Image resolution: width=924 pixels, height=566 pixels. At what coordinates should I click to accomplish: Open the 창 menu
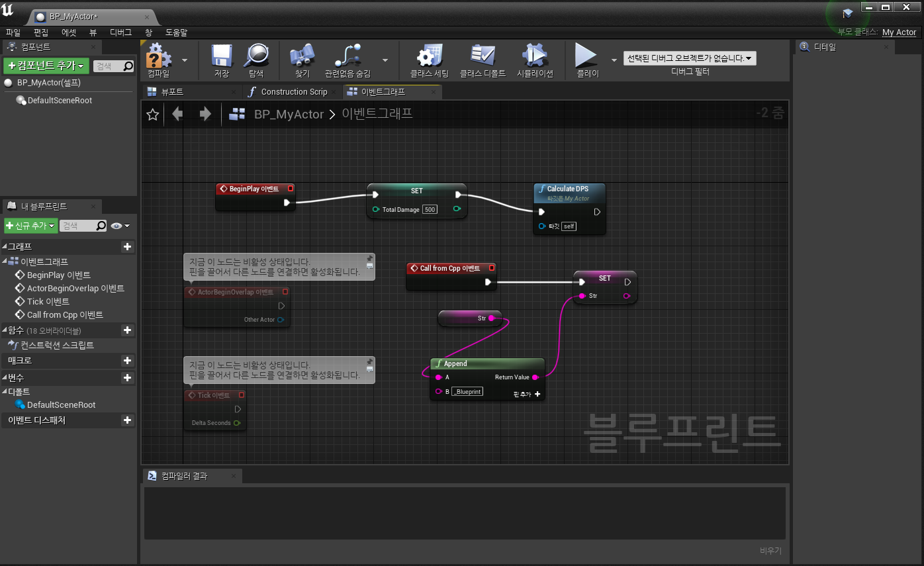pyautogui.click(x=148, y=32)
